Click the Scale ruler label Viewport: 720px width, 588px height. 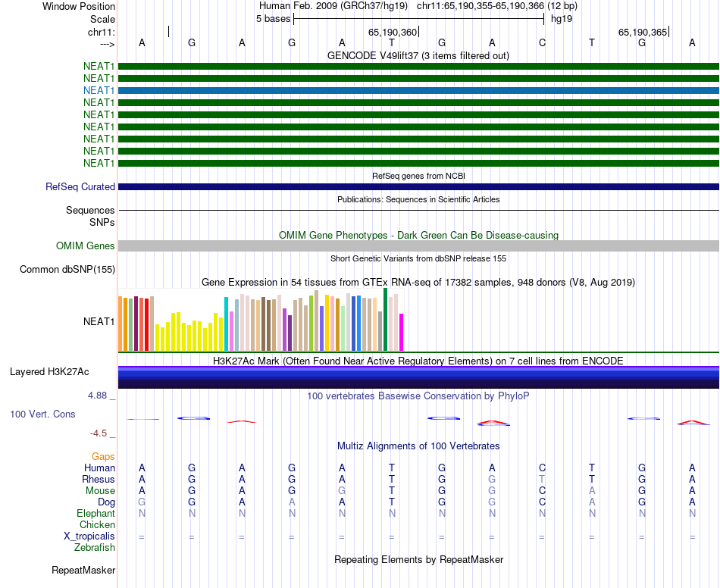[x=102, y=19]
